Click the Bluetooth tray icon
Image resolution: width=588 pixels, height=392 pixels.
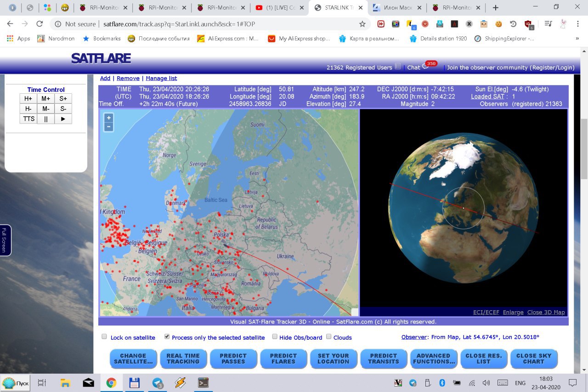pyautogui.click(x=442, y=382)
